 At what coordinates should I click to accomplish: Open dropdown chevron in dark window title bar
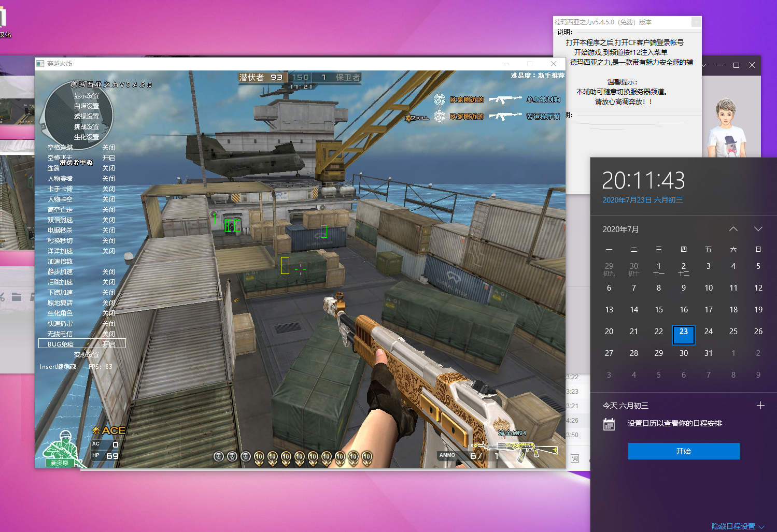pos(704,66)
